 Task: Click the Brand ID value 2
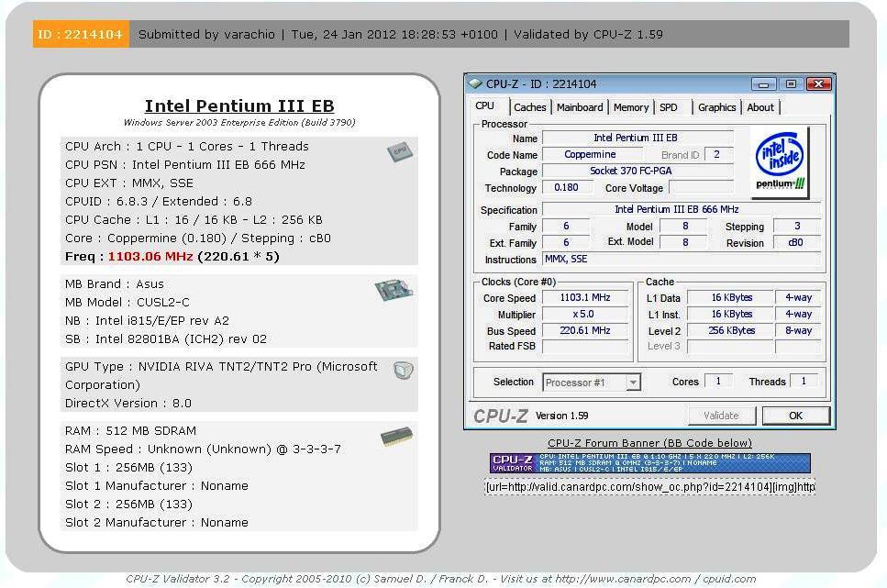718,154
